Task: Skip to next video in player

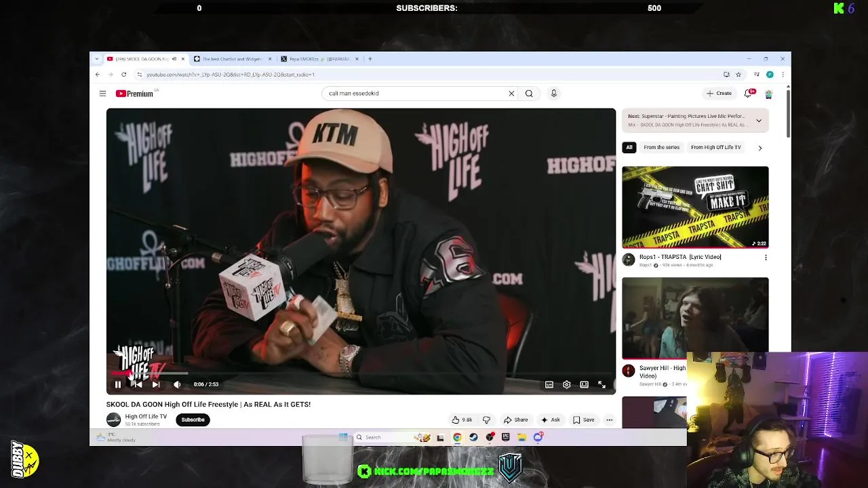Action: [156, 384]
